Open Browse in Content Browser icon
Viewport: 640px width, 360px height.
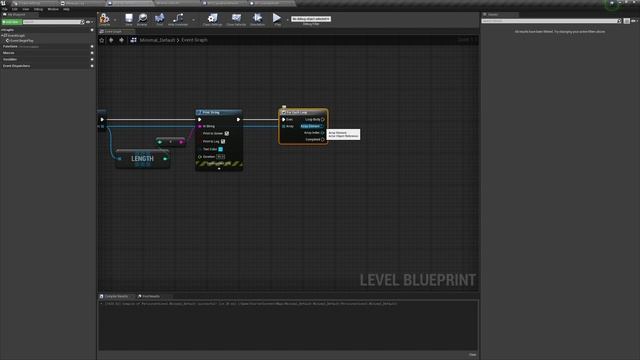[x=142, y=18]
